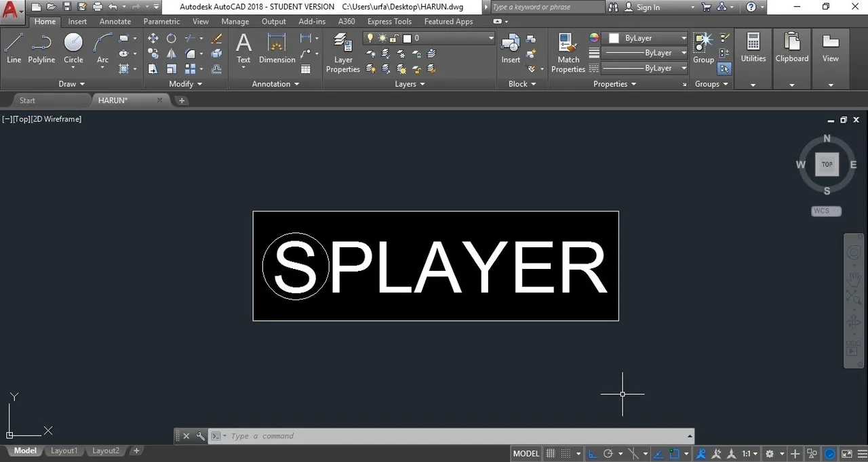
Task: Expand the Properties panel
Action: [615, 84]
